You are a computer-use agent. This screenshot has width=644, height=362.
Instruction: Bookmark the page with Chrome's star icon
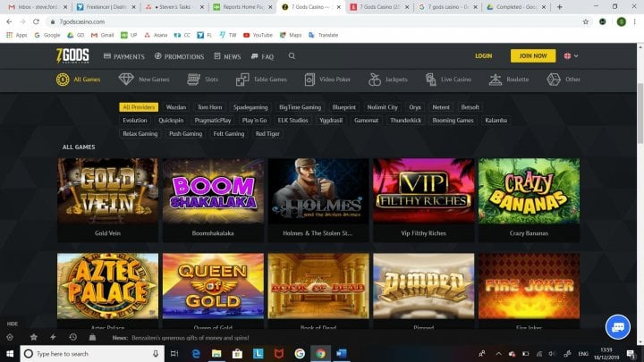[x=586, y=21]
